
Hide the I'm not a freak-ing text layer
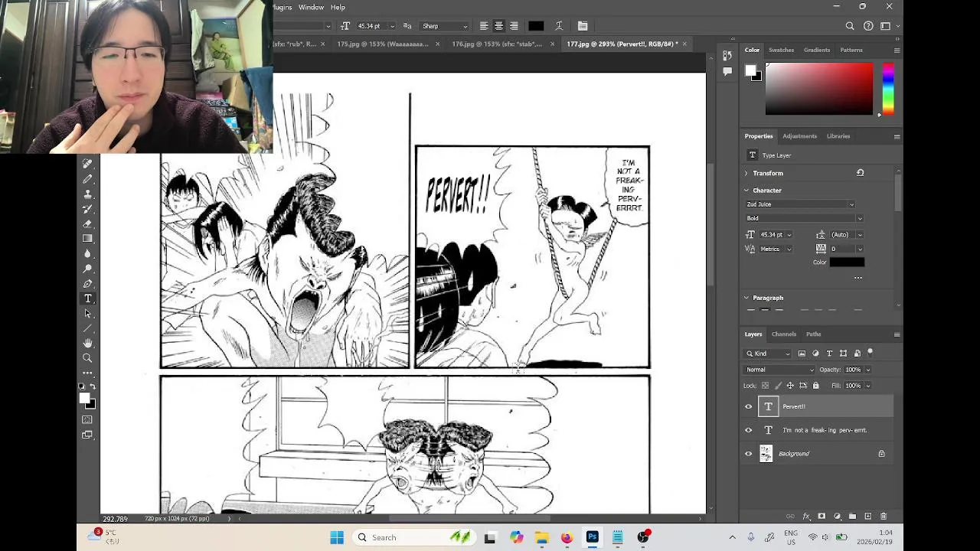749,430
